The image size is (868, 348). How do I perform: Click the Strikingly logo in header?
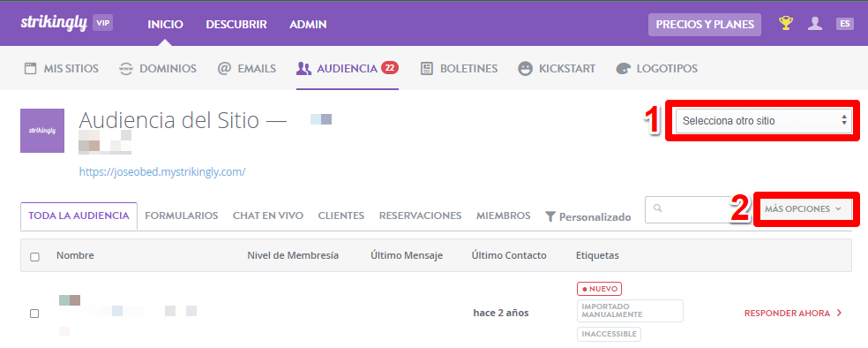54,24
